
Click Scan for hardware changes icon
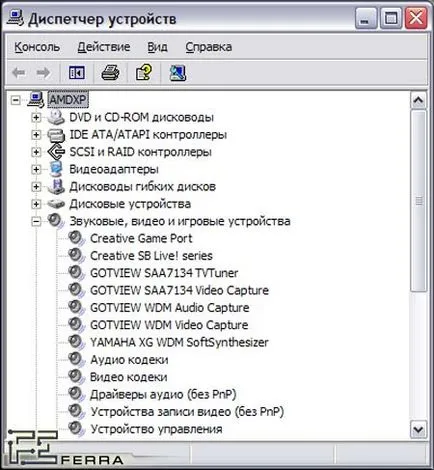pyautogui.click(x=178, y=73)
